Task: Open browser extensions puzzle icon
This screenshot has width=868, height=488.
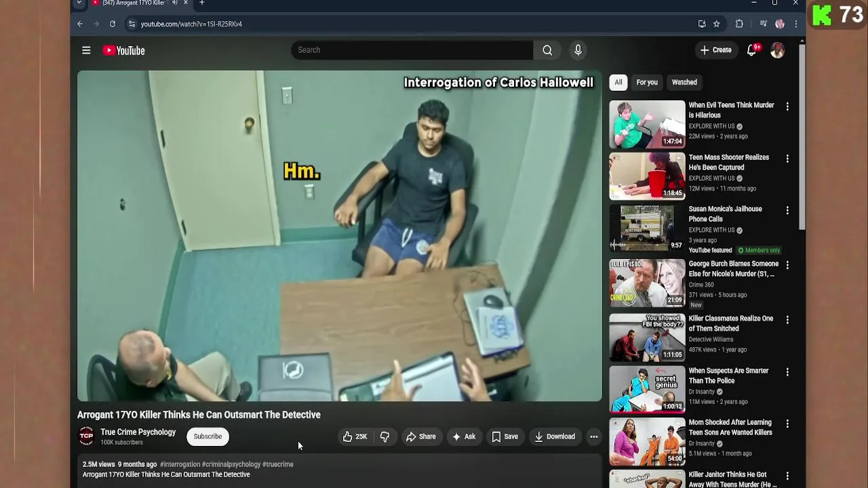Action: [x=739, y=24]
